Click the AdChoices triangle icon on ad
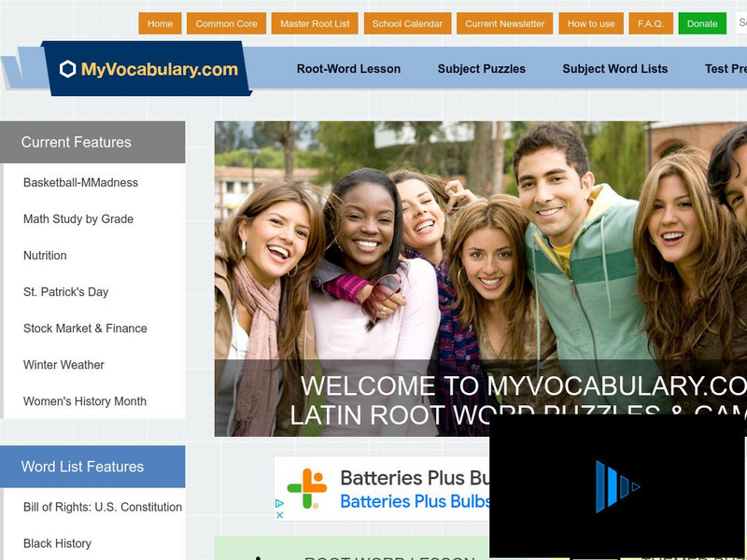 279,503
